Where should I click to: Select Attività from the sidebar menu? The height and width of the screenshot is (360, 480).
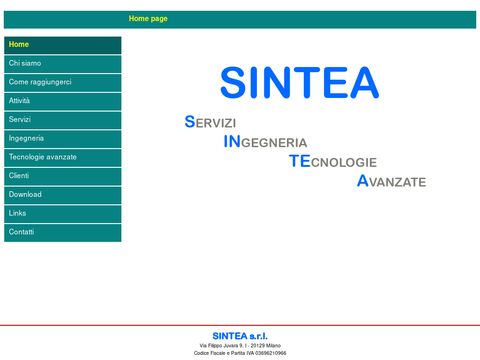[63, 101]
